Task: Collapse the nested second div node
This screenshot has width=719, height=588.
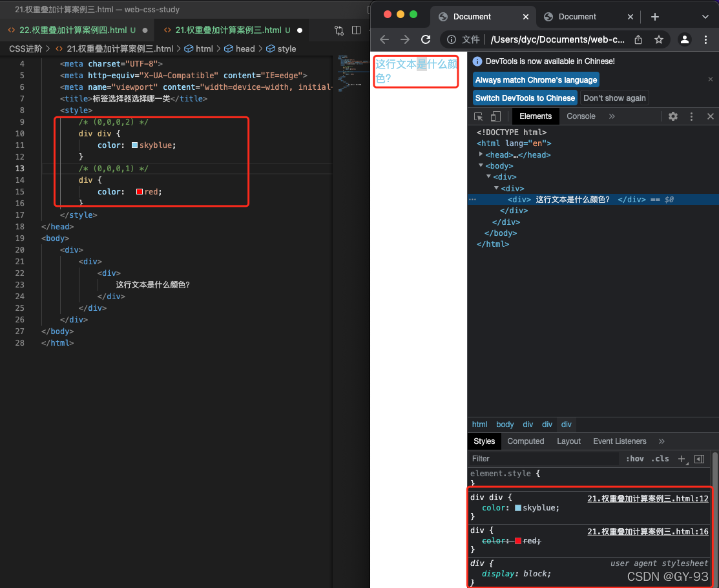Action: click(496, 188)
